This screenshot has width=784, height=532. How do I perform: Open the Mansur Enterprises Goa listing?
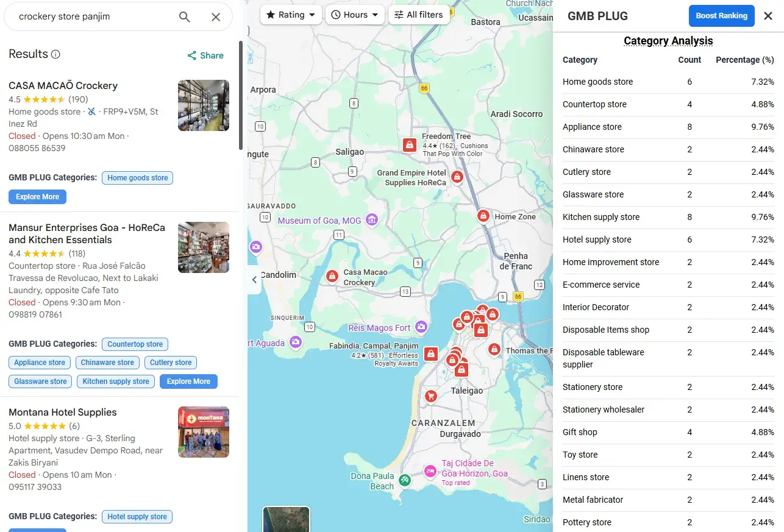click(87, 233)
